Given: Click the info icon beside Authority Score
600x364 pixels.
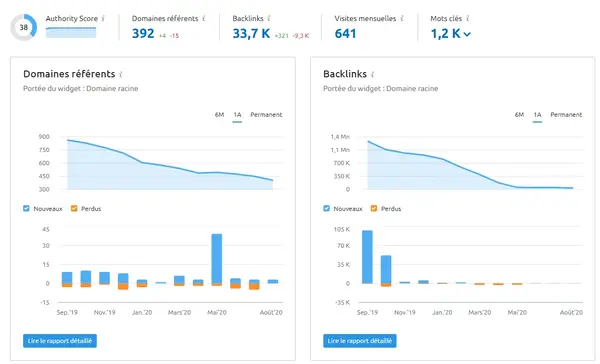Looking at the screenshot, I should pyautogui.click(x=103, y=18).
